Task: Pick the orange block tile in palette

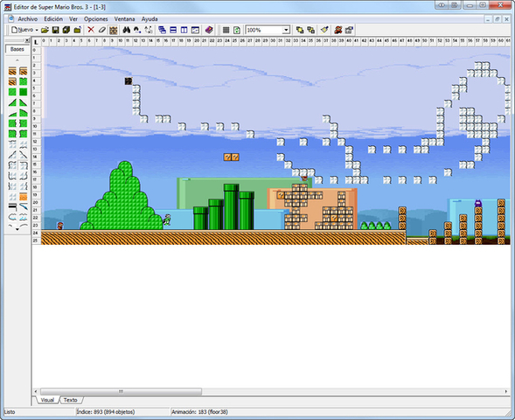Action: (x=23, y=197)
